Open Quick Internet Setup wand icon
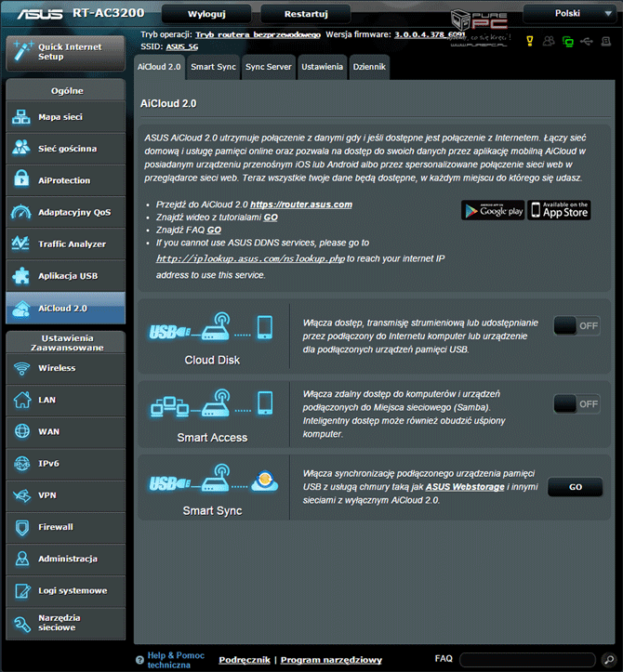Screen dimensions: 623x672 tap(22, 51)
